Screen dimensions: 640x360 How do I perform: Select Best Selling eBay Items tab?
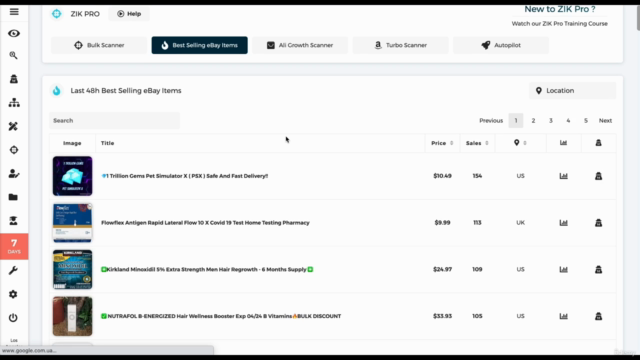click(x=200, y=45)
